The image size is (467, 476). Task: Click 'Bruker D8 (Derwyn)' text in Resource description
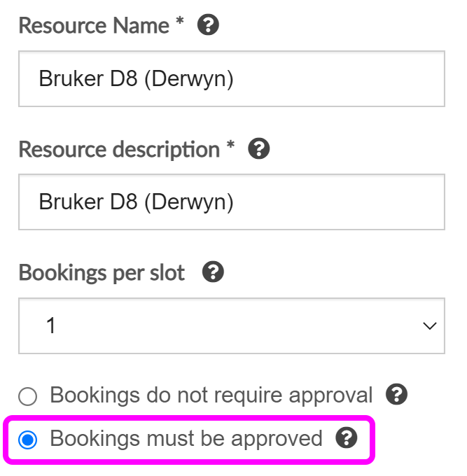[136, 202]
